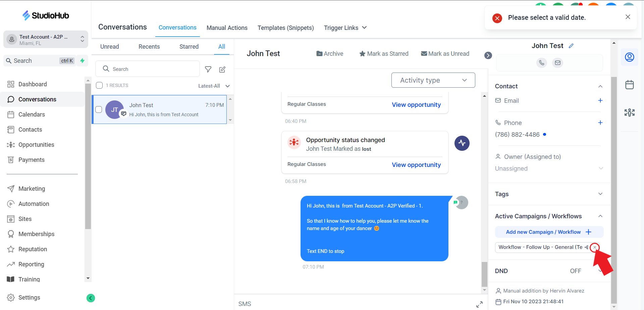Open the Activity type dropdown

coord(433,80)
